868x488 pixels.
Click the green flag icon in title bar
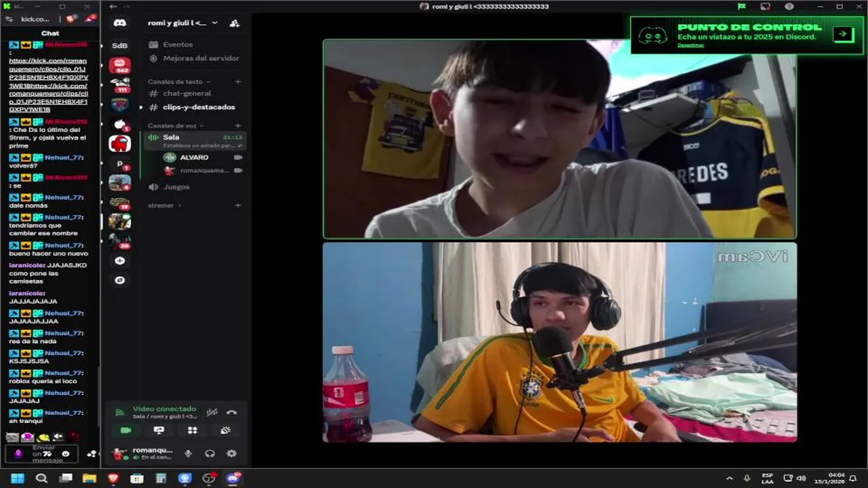tap(742, 6)
